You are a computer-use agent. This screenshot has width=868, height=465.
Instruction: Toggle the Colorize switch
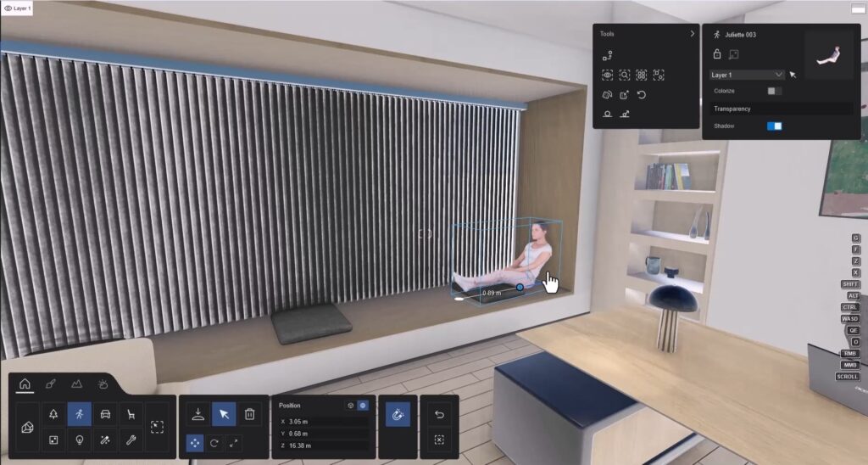pyautogui.click(x=775, y=91)
